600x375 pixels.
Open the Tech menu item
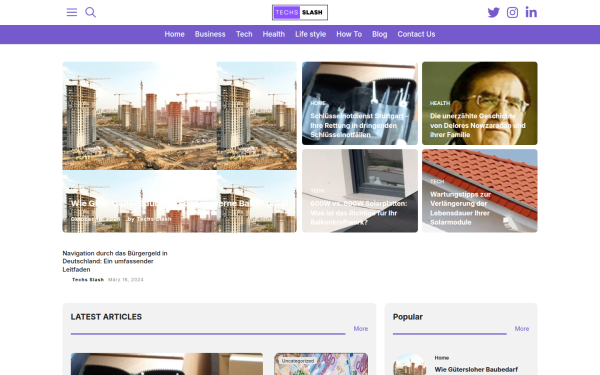coord(244,34)
